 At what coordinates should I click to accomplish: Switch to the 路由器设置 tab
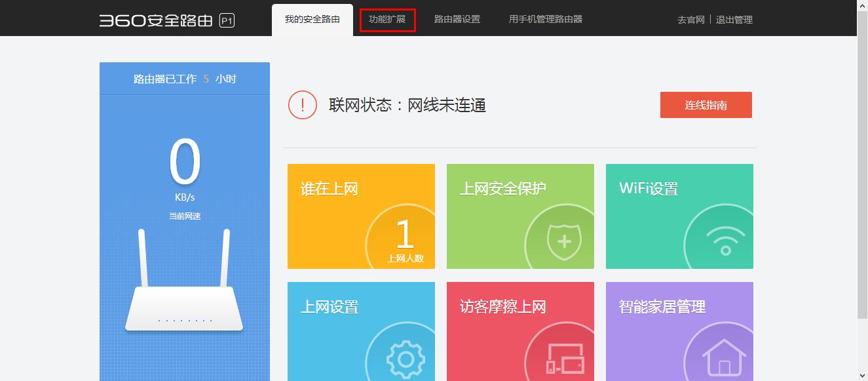[456, 19]
